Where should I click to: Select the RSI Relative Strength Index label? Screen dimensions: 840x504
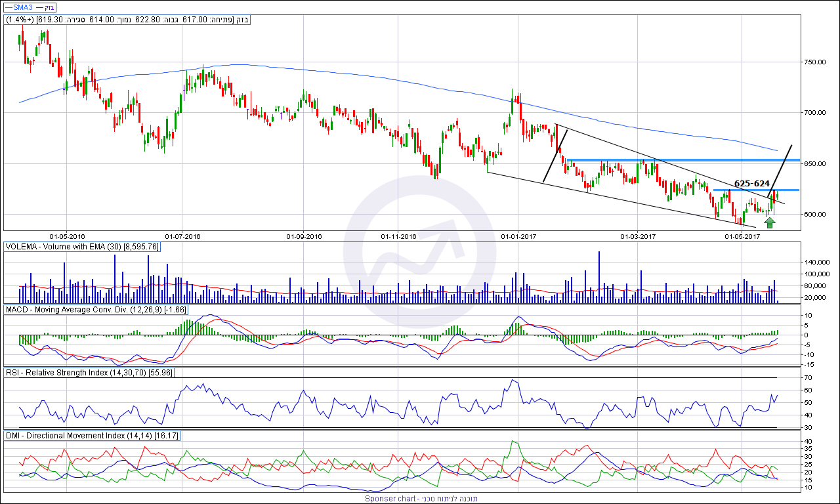(89, 373)
